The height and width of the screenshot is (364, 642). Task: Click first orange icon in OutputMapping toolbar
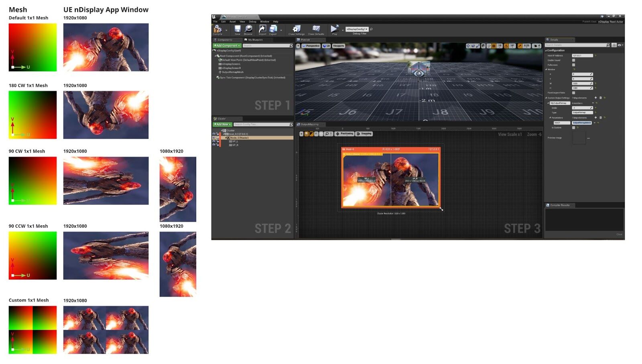307,134
